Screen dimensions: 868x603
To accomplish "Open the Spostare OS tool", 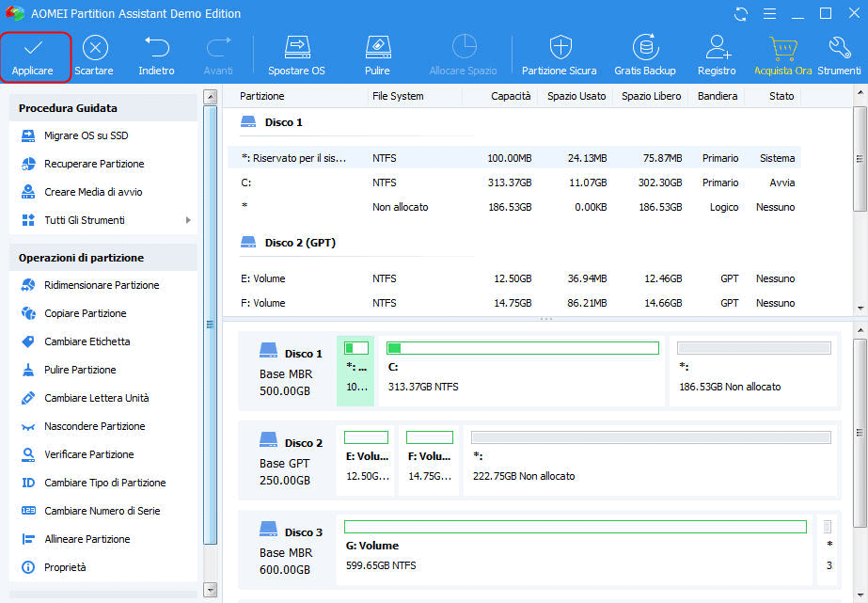I will click(x=296, y=48).
